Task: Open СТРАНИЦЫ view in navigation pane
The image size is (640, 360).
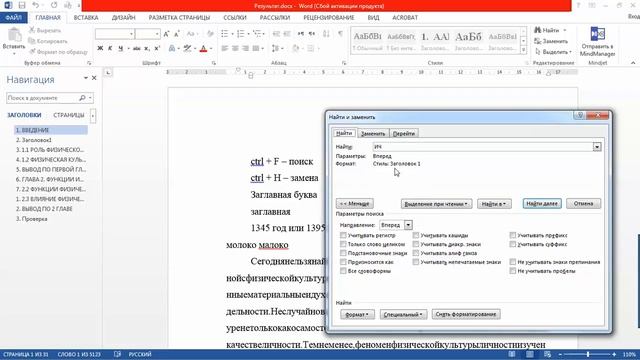Action: point(69,115)
